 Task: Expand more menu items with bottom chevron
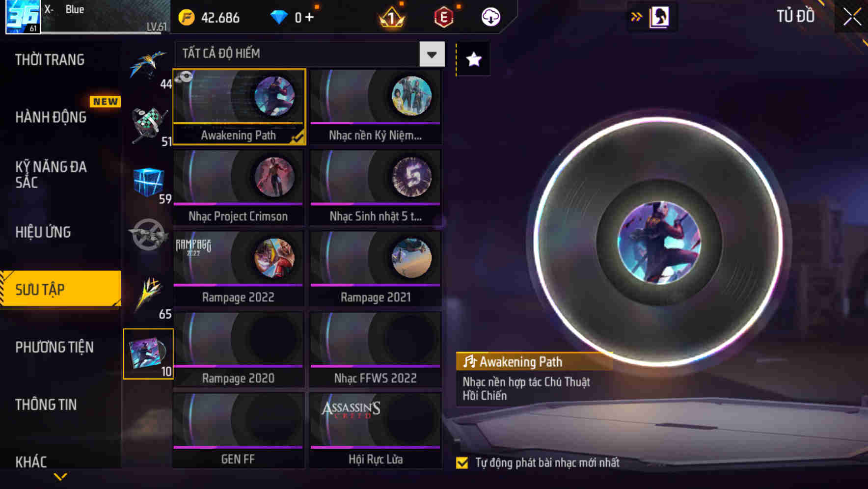pyautogui.click(x=60, y=476)
